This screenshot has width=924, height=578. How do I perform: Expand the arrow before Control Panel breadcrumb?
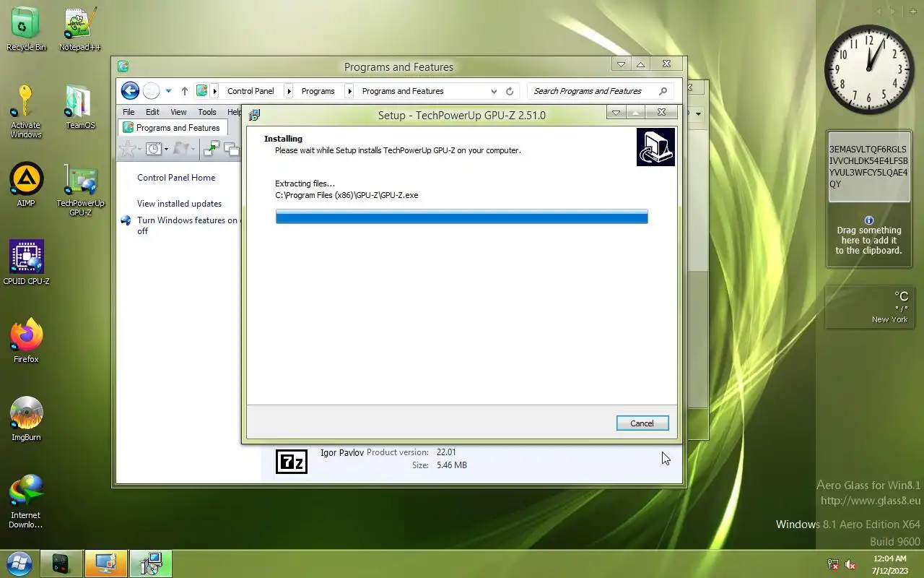[214, 91]
